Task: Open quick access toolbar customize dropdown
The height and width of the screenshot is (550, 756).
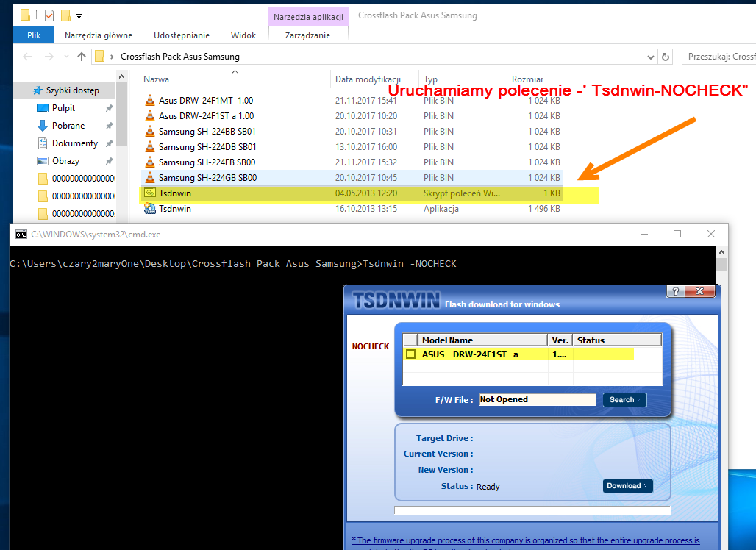Action: (x=79, y=16)
